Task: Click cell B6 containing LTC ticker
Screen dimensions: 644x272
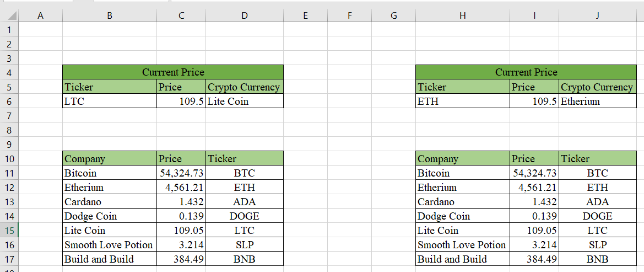Action: [x=109, y=102]
